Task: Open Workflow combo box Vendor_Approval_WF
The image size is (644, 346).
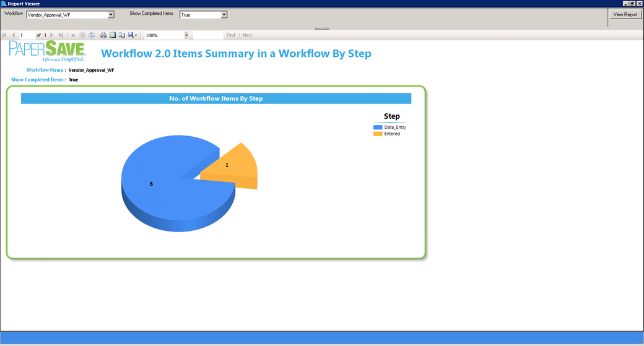Action: click(x=70, y=15)
